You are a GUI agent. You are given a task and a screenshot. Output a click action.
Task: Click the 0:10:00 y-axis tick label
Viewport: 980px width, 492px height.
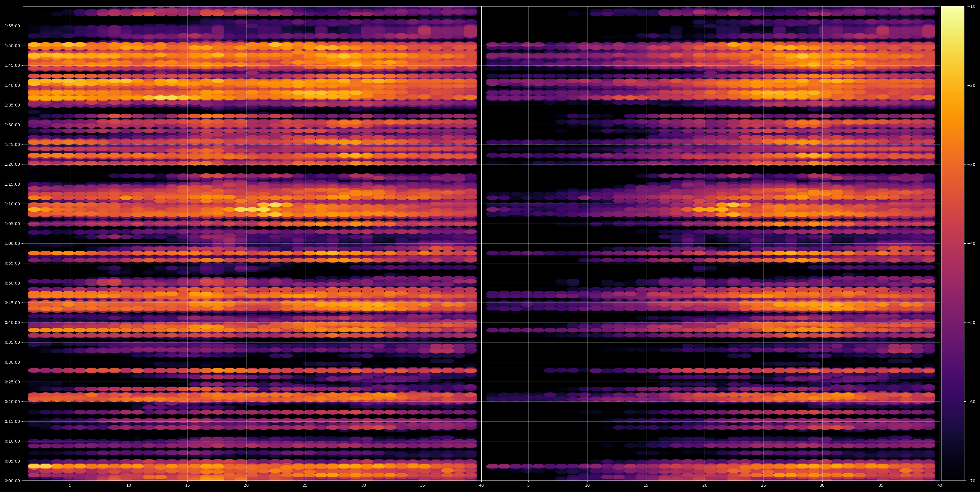pos(12,441)
